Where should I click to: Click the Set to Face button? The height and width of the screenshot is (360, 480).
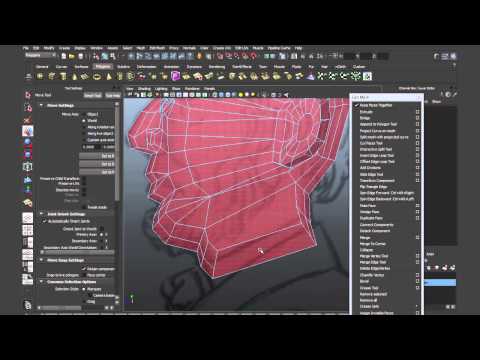click(x=97, y=172)
